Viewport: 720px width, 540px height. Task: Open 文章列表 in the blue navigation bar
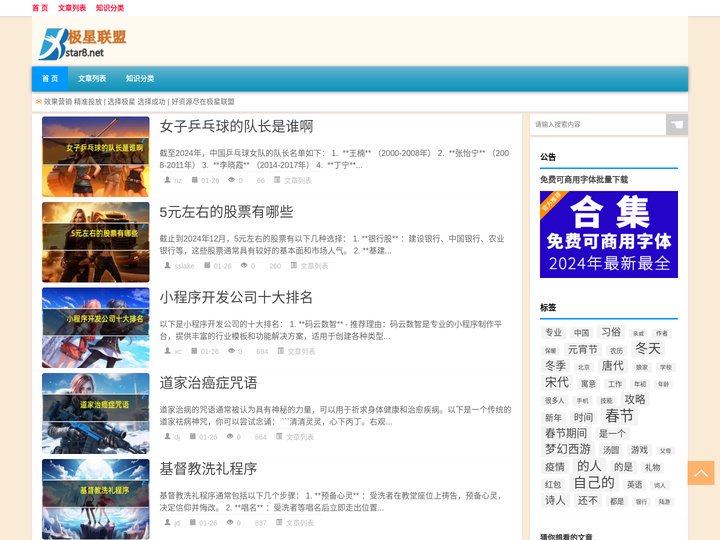tap(92, 79)
